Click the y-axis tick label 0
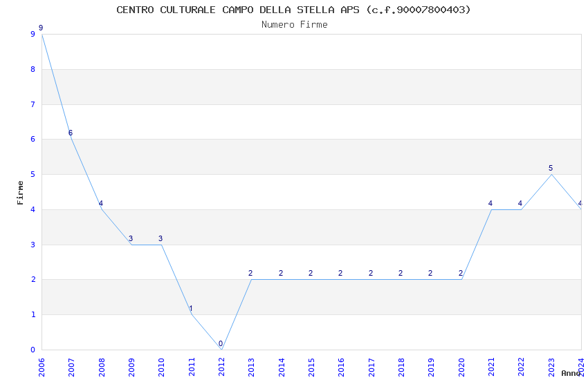Viewport: 588px width, 380px height. (x=33, y=350)
